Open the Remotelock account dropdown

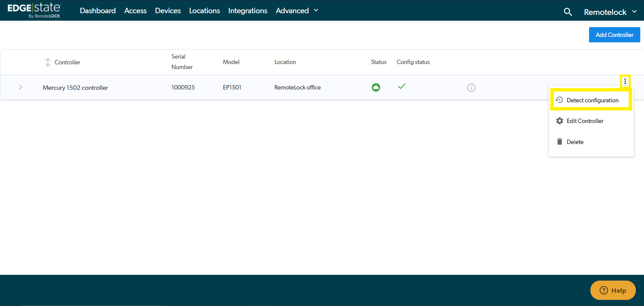[610, 12]
